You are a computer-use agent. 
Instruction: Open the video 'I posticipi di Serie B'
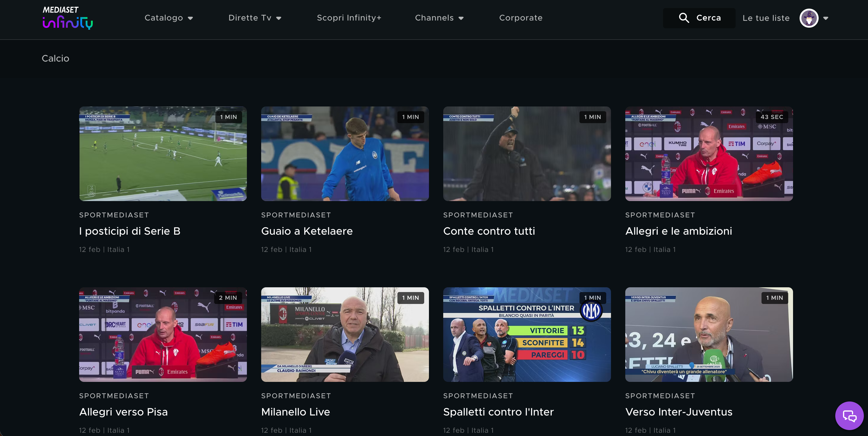tap(163, 154)
